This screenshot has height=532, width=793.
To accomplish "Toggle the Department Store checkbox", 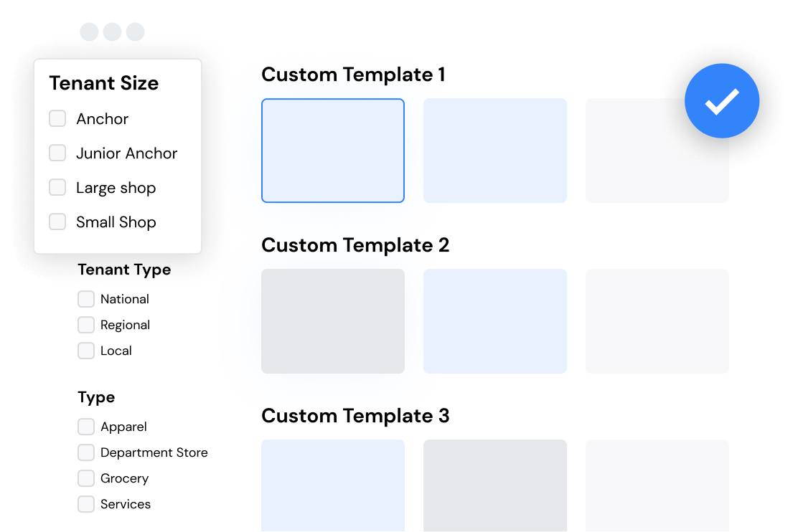I will [x=86, y=452].
